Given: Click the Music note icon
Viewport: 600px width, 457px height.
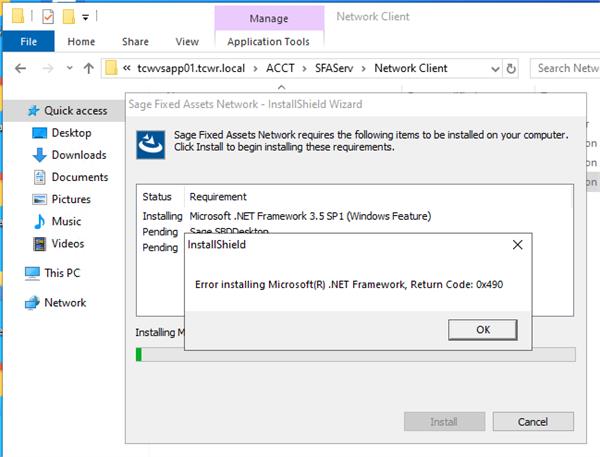Looking at the screenshot, I should click(x=39, y=222).
